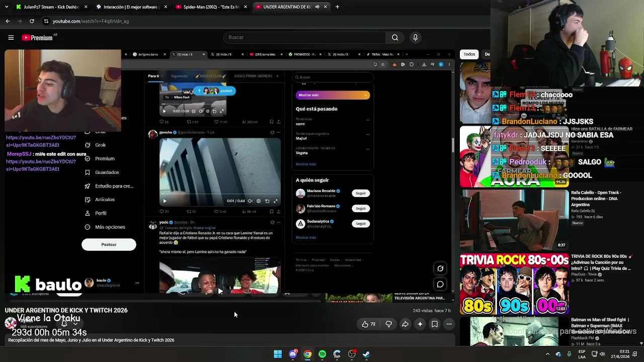
Task: Click Postear button in the video
Action: 109,244
